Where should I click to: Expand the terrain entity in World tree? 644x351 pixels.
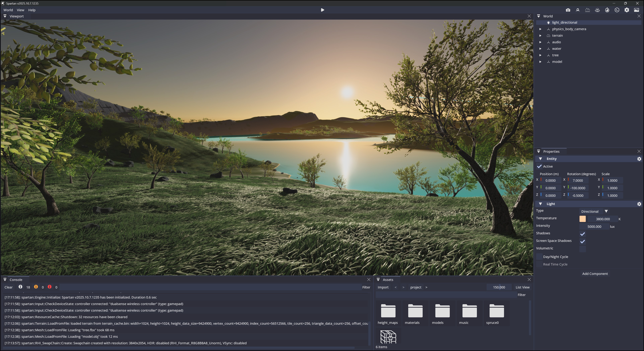[540, 36]
